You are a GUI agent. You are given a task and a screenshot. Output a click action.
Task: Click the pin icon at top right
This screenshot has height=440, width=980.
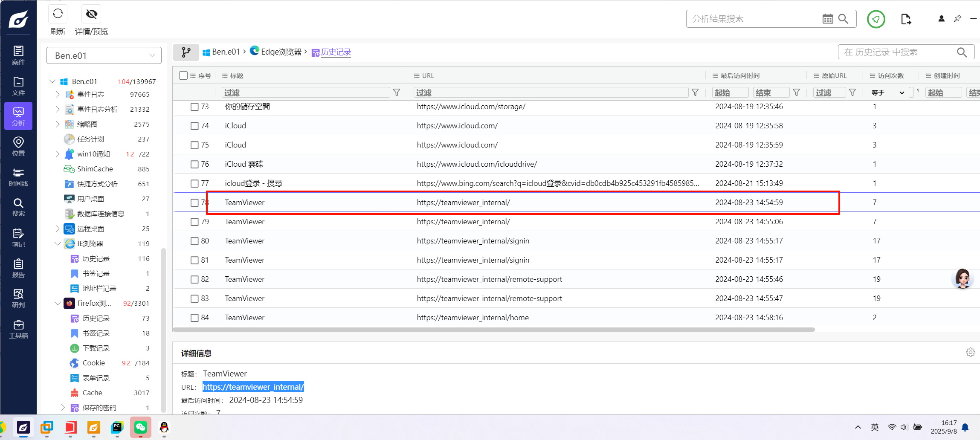tap(957, 18)
